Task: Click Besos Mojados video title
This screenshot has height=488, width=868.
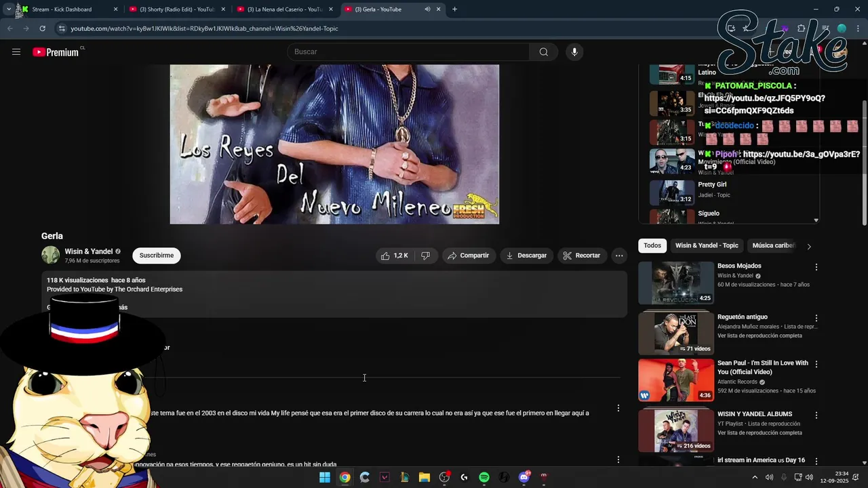Action: (x=739, y=266)
